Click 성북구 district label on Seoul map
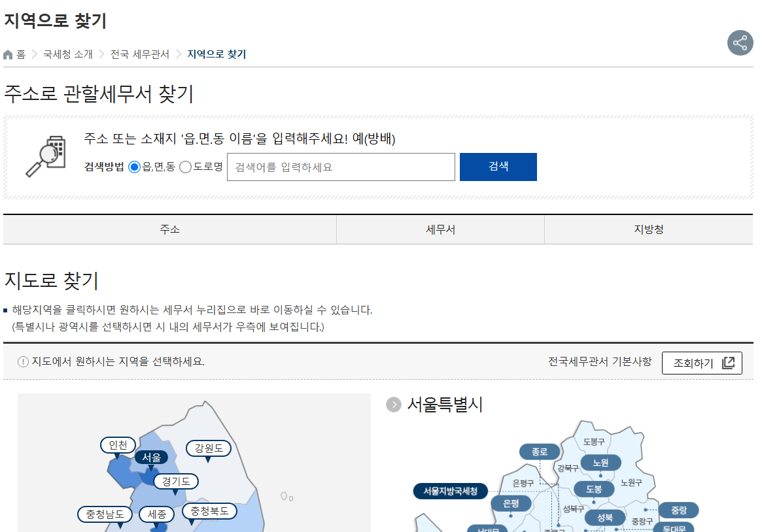762x532 pixels. tap(574, 508)
